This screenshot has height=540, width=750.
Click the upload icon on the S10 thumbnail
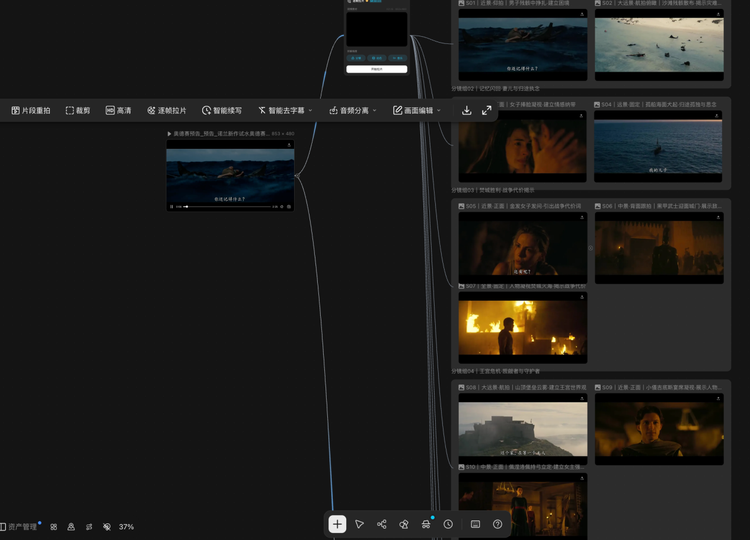(x=582, y=478)
